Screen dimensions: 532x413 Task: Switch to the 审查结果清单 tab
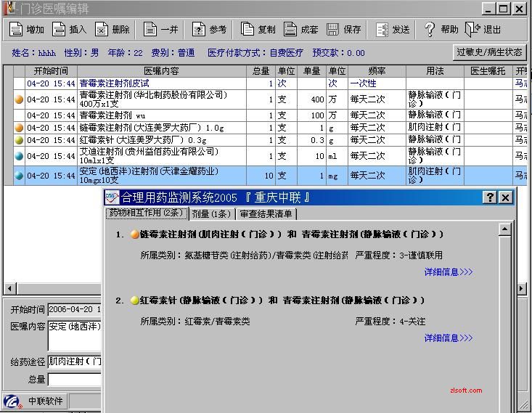(x=266, y=214)
